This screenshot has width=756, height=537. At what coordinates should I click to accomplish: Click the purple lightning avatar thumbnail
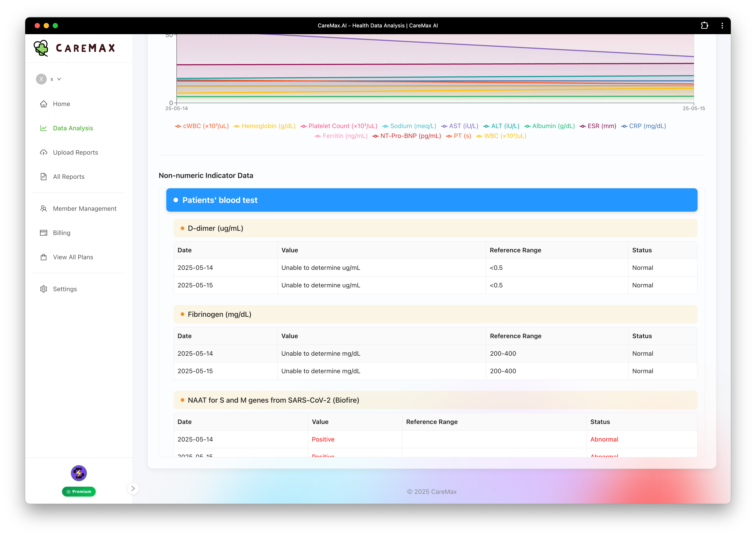[x=79, y=473]
